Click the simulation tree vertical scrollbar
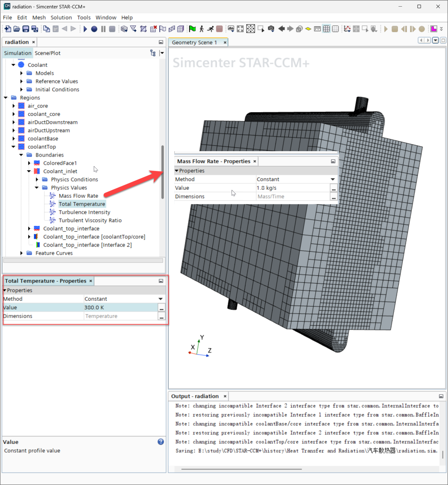This screenshot has width=448, height=485. 163,172
